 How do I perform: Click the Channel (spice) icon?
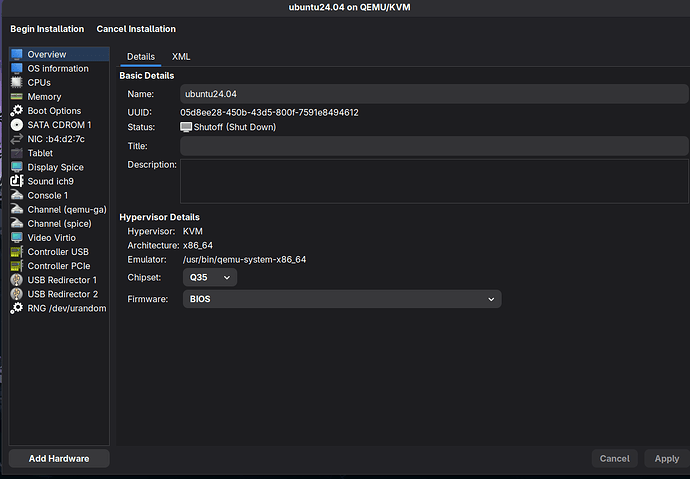point(17,223)
